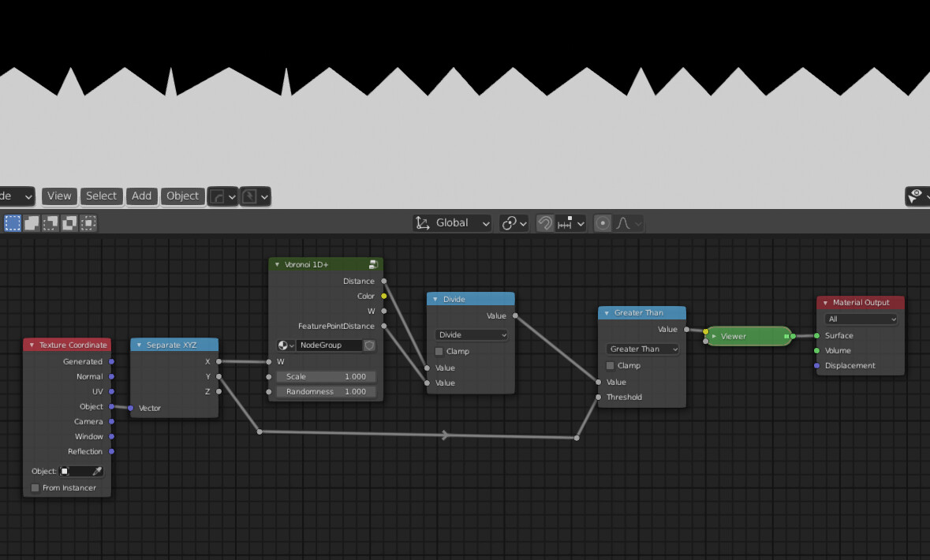The width and height of the screenshot is (930, 560).
Task: Open the object interaction mode dropdown
Action: tap(17, 196)
